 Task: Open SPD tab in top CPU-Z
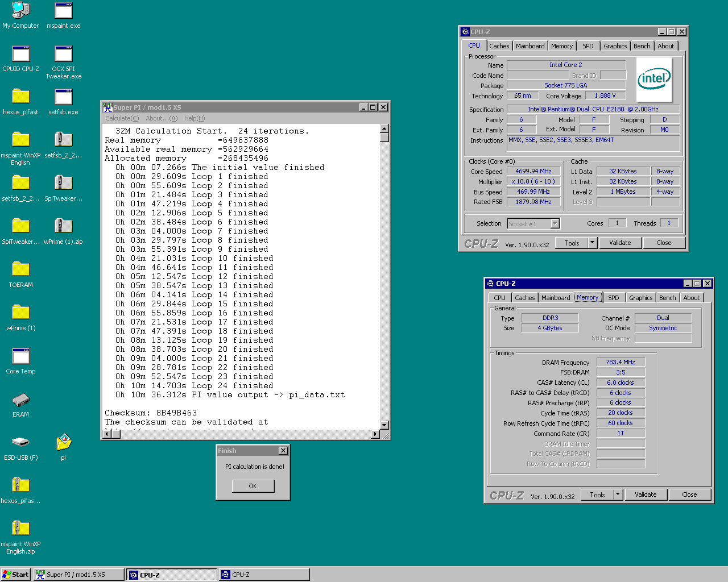588,46
